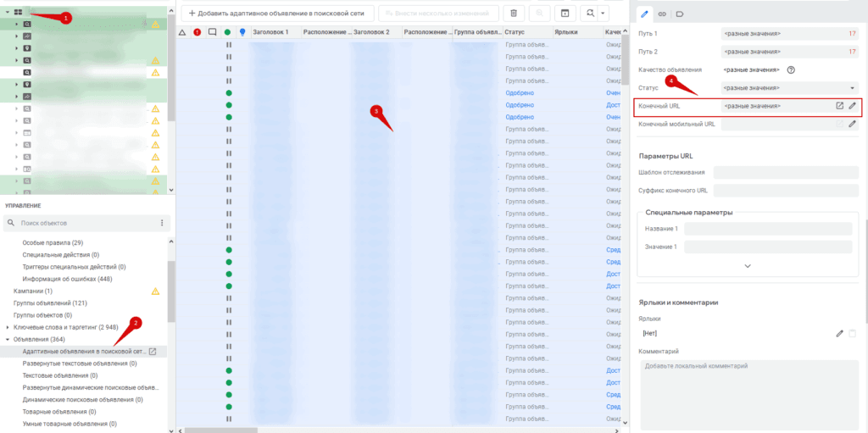Click the Поиск объектов search field
The image size is (868, 433).
click(87, 223)
